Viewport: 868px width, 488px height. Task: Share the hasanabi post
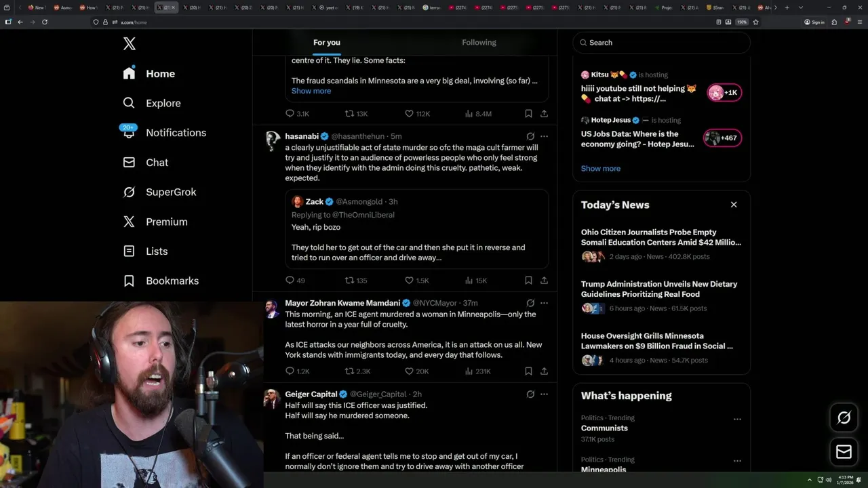point(544,281)
